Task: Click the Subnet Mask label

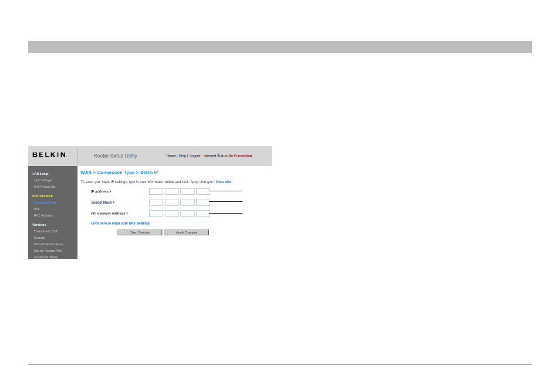Action: [103, 202]
